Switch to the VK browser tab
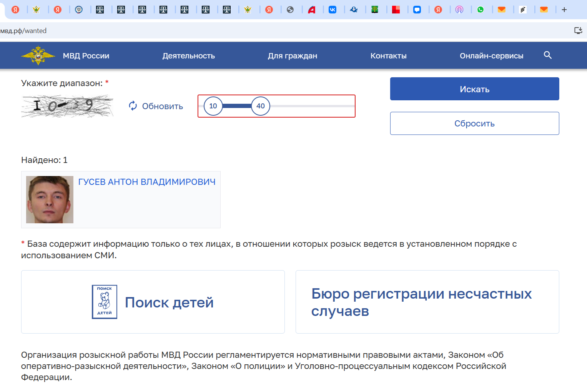 click(333, 10)
